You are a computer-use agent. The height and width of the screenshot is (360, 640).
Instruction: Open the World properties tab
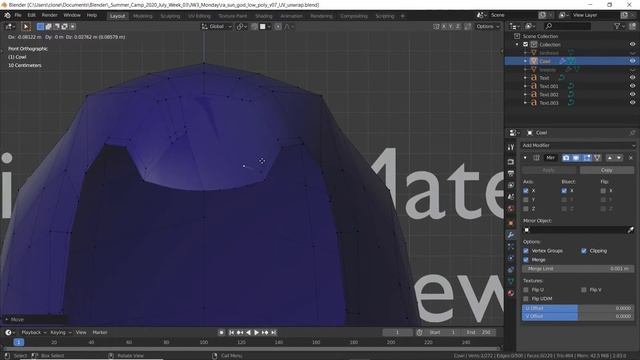click(x=511, y=209)
